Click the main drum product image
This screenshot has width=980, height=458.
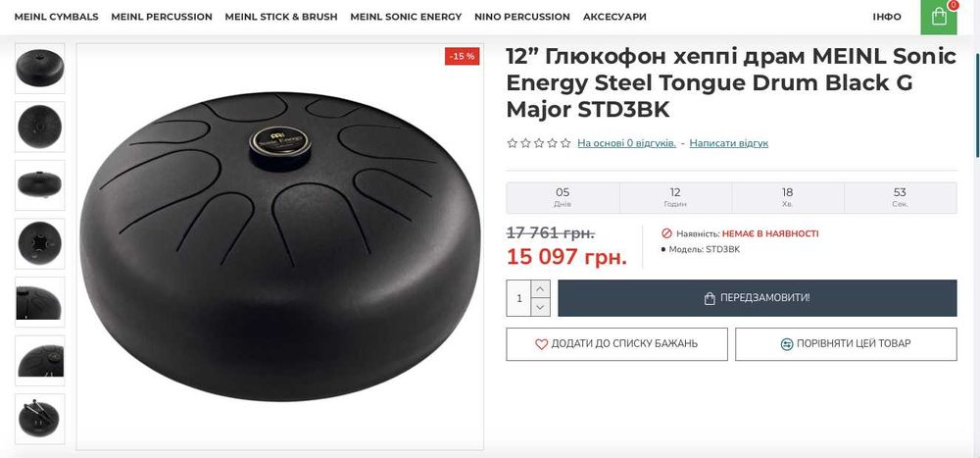point(280,246)
